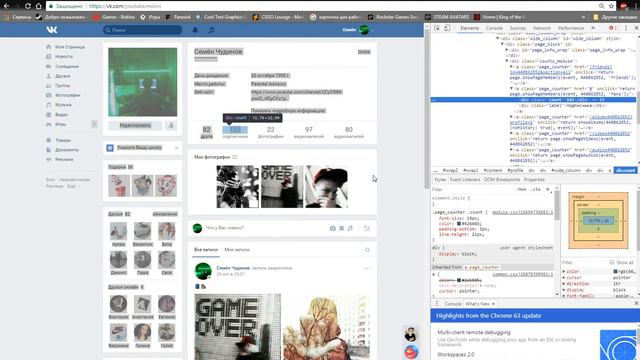Open Games - Roblox bookmark
Screen dimensions: 640x360
[114, 17]
